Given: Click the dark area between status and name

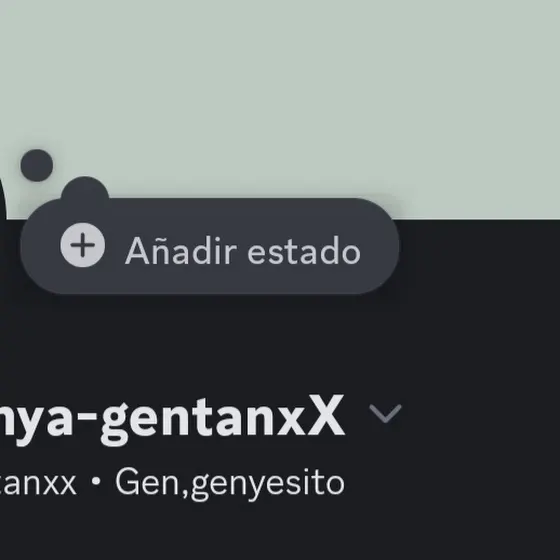Looking at the screenshot, I should [x=280, y=343].
